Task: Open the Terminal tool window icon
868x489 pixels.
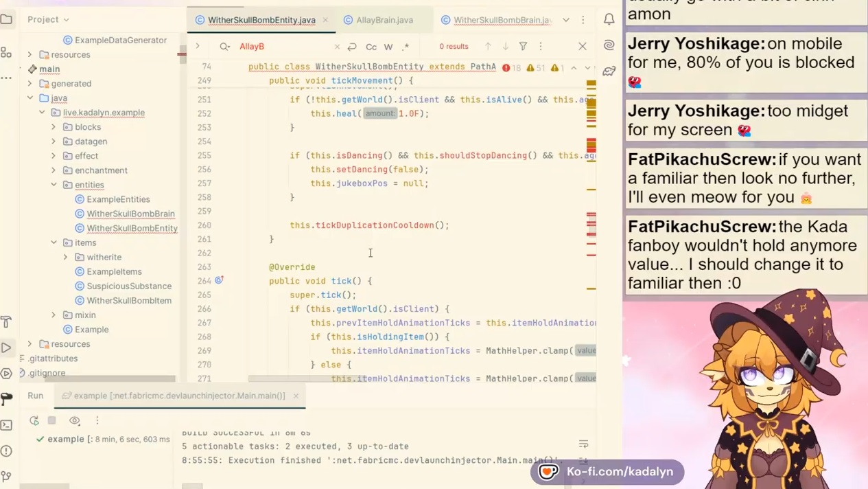Action: [6, 425]
